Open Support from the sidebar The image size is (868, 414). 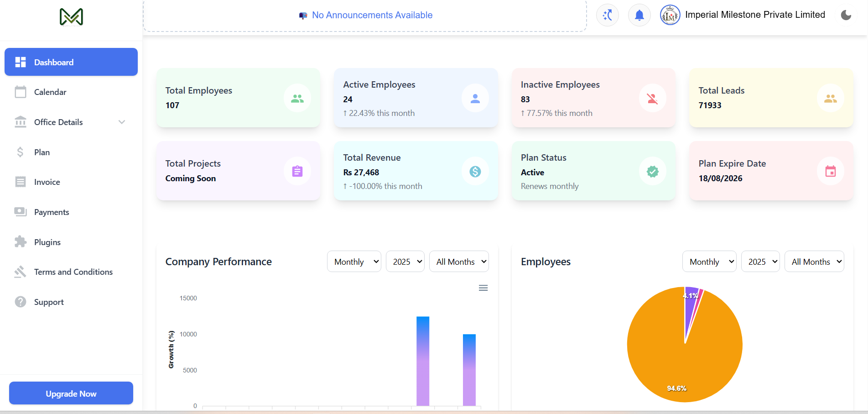(48, 302)
